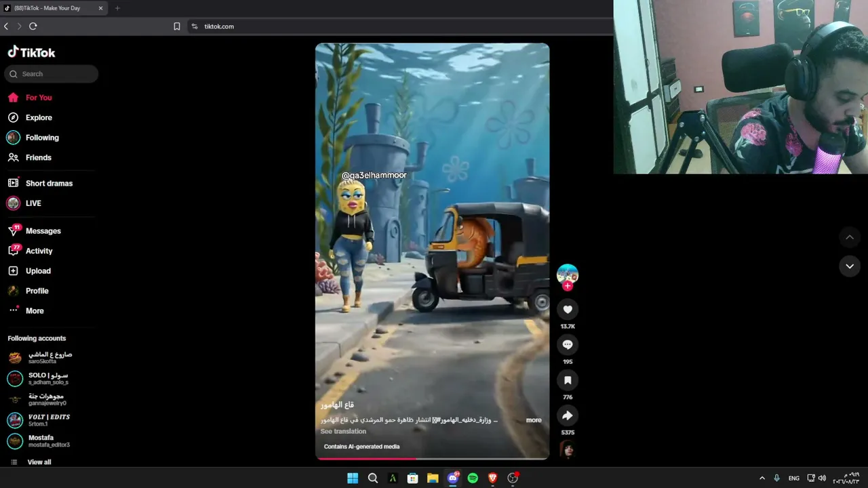868x488 pixels.
Task: Expand the More menu in sidebar
Action: click(35, 310)
